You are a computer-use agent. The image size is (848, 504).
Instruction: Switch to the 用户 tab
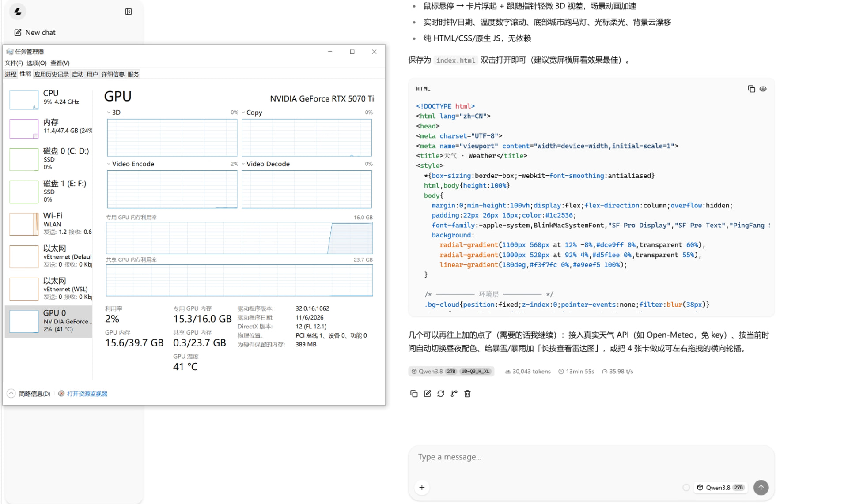[92, 74]
